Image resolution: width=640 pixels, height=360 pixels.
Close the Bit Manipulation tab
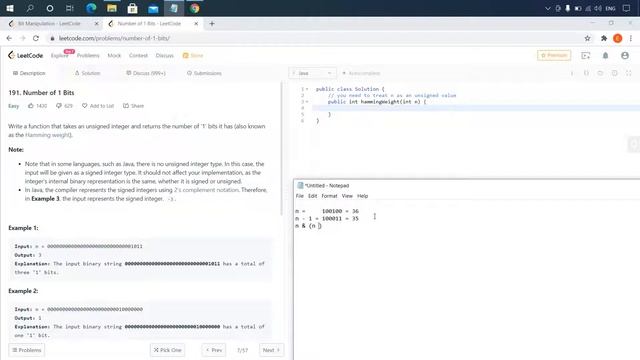[97, 24]
